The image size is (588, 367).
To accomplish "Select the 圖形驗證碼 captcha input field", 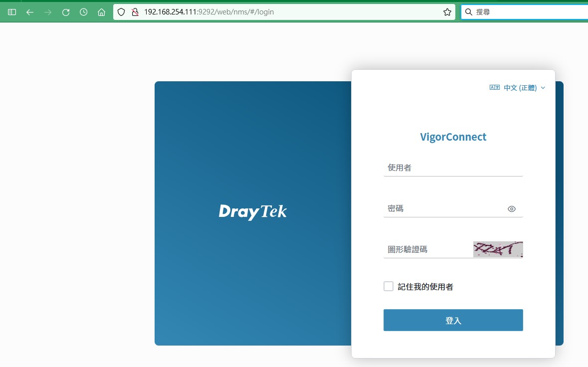I will tap(427, 249).
